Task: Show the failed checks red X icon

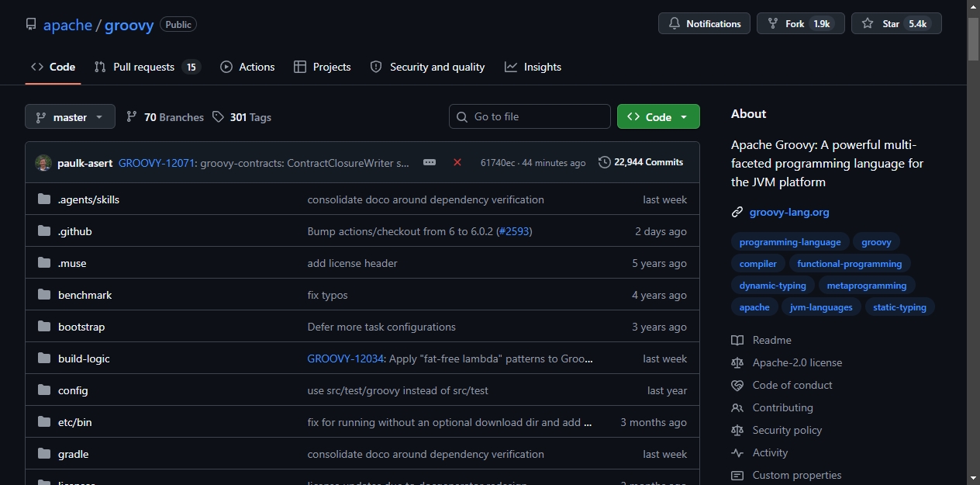Action: point(457,162)
